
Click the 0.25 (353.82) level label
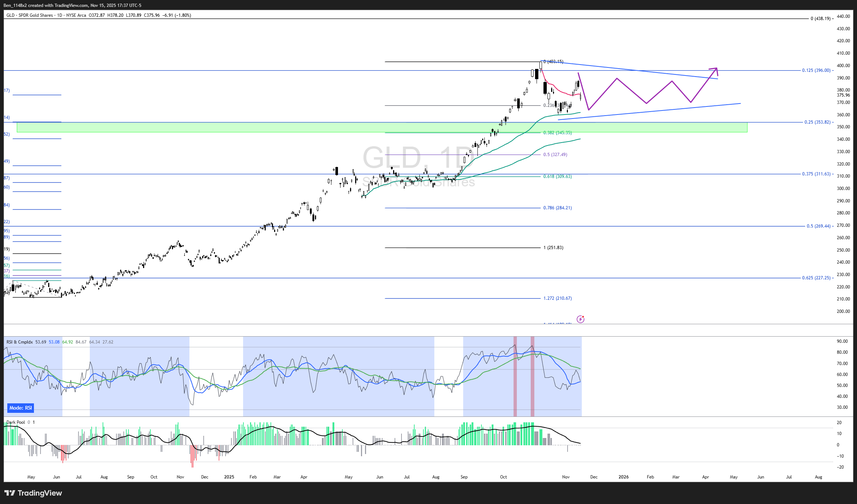click(817, 122)
